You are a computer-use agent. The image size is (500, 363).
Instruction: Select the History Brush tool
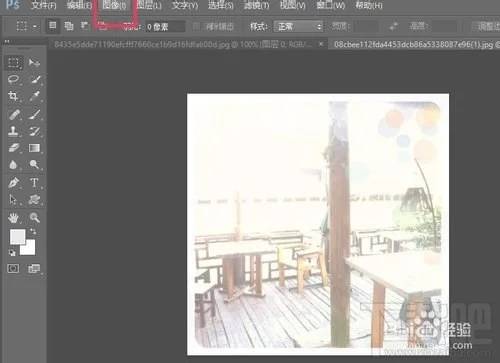34,131
